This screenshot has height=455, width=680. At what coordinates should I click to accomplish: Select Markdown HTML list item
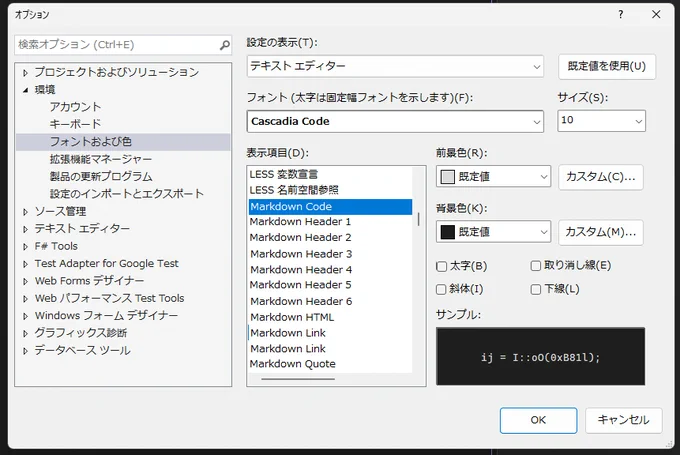[330, 317]
